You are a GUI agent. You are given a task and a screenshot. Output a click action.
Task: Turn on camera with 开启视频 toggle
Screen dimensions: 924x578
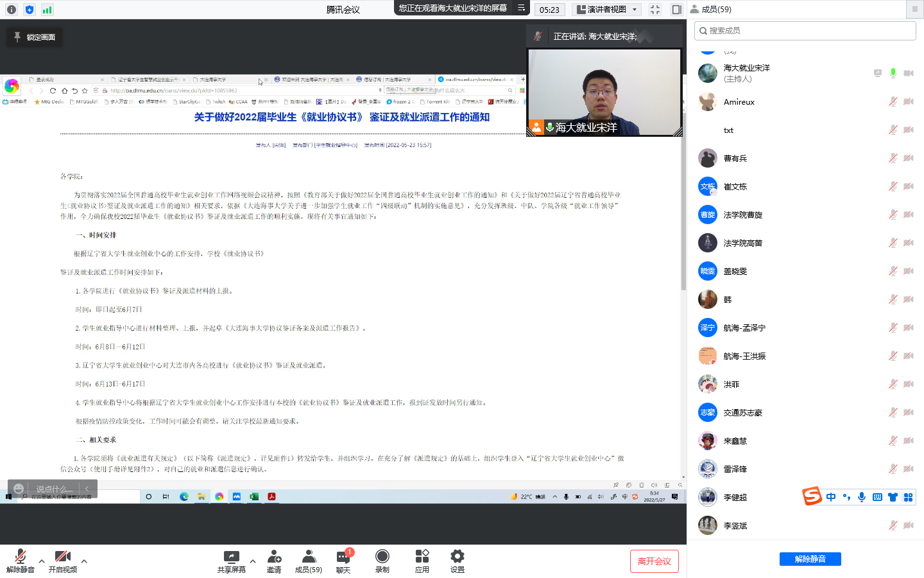click(x=62, y=559)
